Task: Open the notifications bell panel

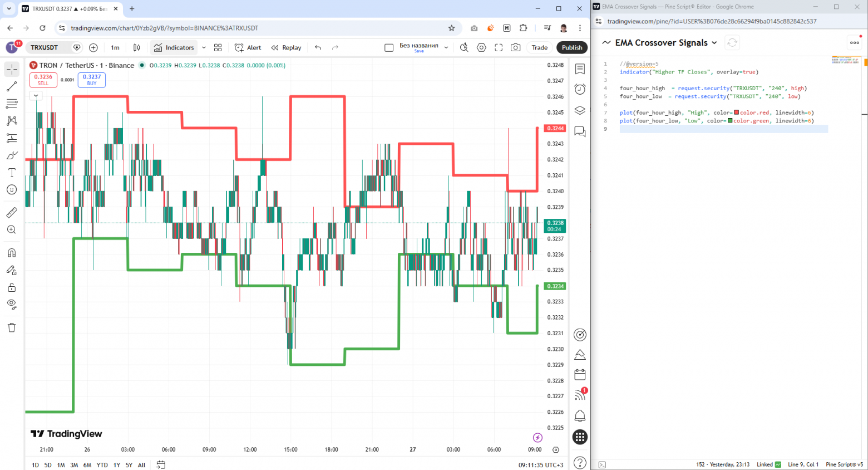Action: coord(580,415)
